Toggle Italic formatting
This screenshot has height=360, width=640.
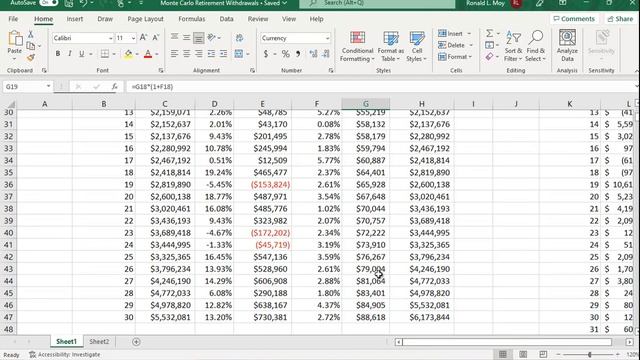click(69, 54)
